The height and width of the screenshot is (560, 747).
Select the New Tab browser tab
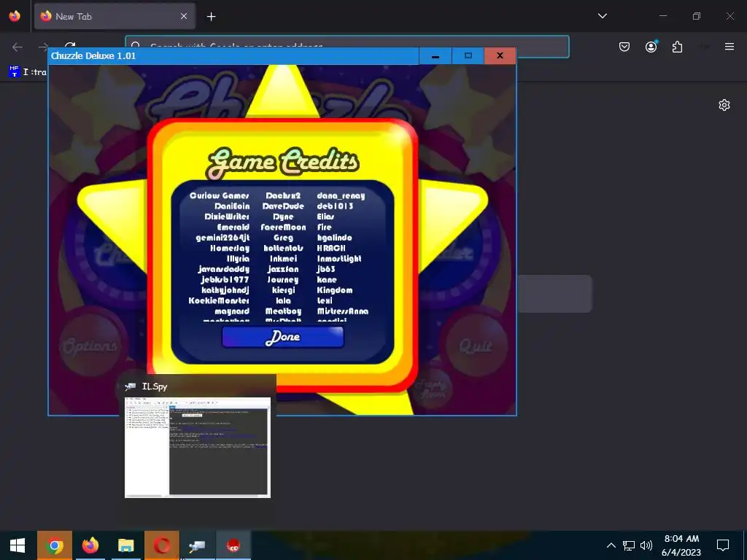pyautogui.click(x=115, y=16)
